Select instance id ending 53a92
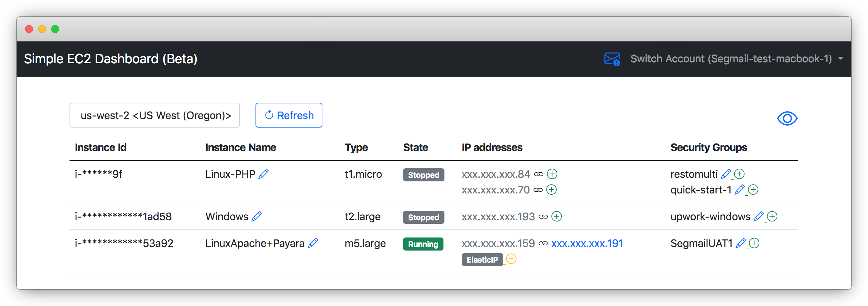868x306 pixels. (x=124, y=243)
